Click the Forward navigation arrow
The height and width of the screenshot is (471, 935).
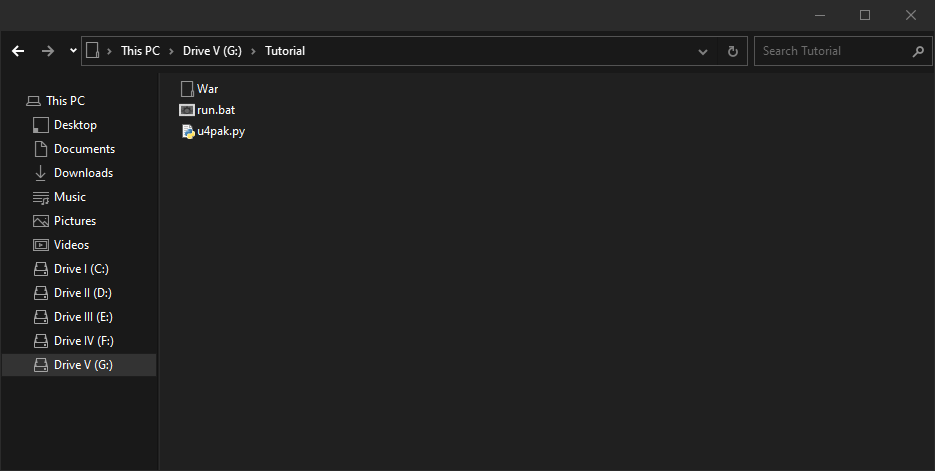tap(48, 51)
